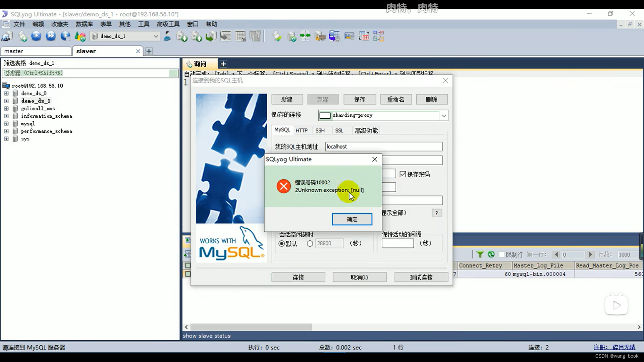Click the table with arrow toolbar icon
Screen dimensions: 644x362
click(x=226, y=36)
